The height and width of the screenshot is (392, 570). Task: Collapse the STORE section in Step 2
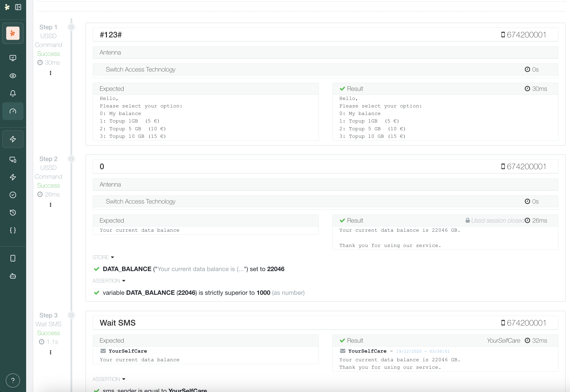[103, 257]
